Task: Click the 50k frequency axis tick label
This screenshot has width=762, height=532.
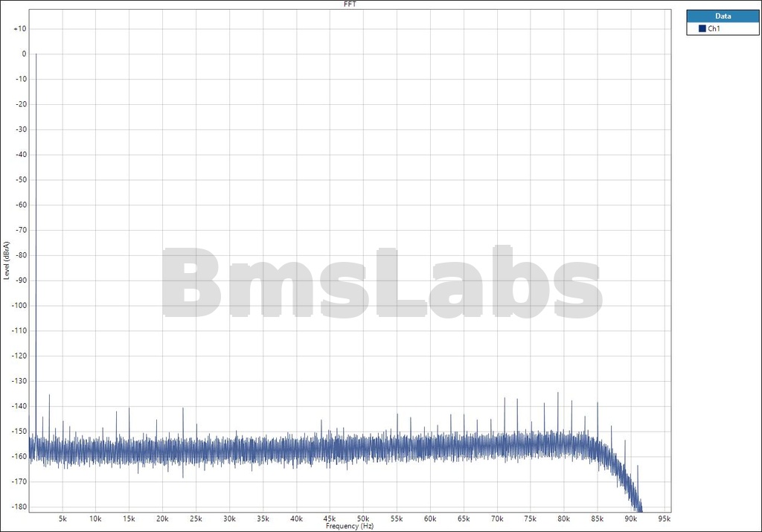Action: tap(363, 519)
